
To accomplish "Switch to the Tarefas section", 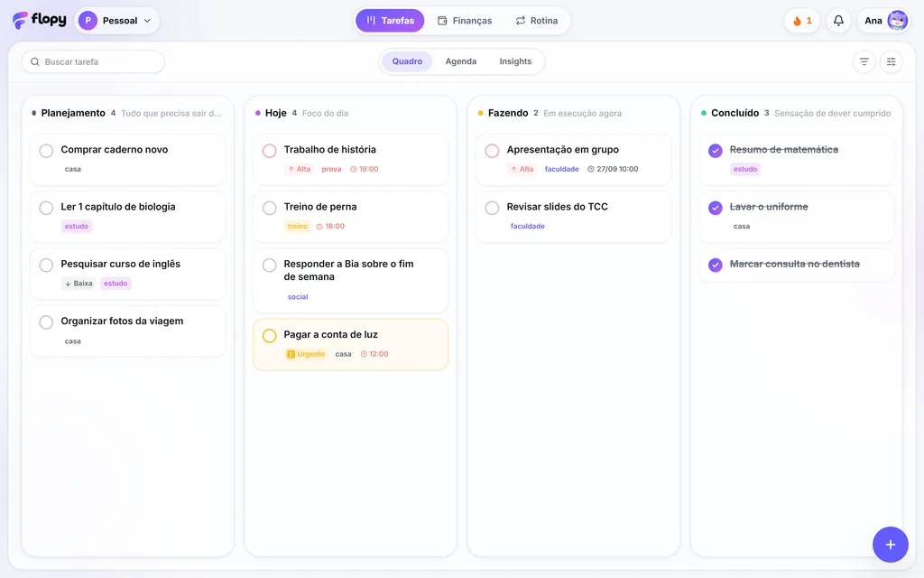I will point(390,21).
